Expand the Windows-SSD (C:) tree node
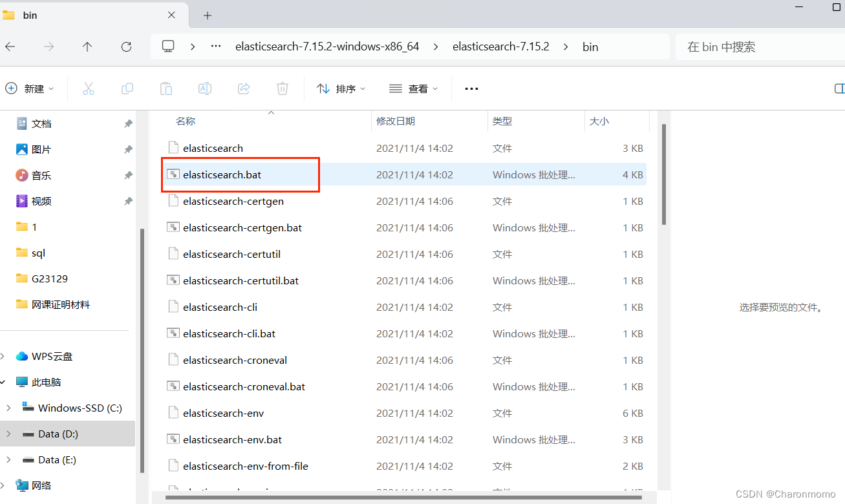This screenshot has width=845, height=504. click(8, 408)
